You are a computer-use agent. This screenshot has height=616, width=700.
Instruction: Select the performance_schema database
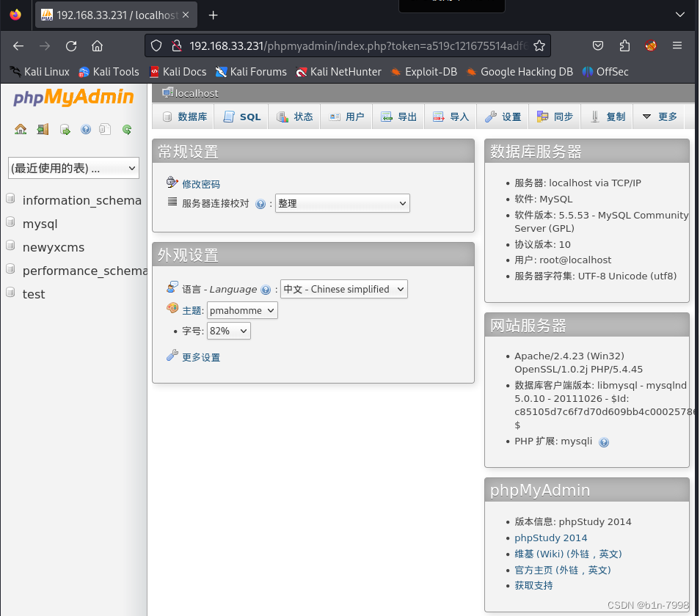(85, 271)
